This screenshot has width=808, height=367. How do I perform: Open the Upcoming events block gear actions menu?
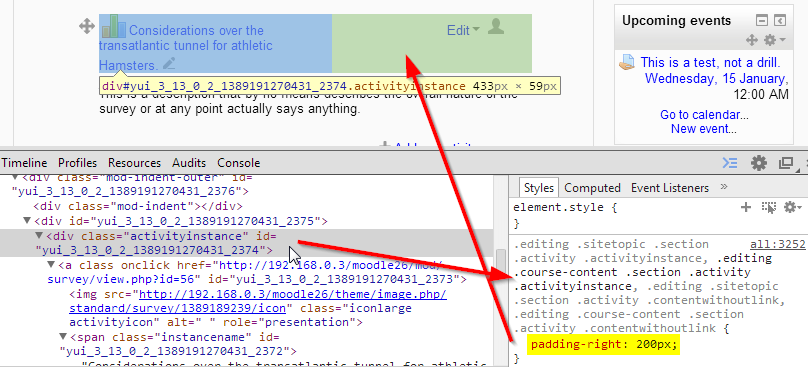pyautogui.click(x=775, y=40)
